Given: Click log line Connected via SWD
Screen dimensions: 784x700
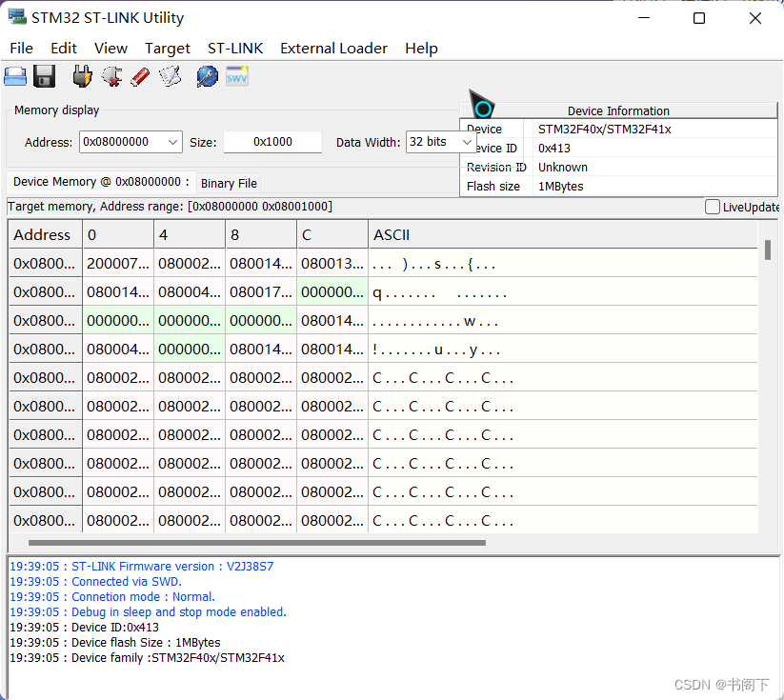Looking at the screenshot, I should pyautogui.click(x=95, y=582).
